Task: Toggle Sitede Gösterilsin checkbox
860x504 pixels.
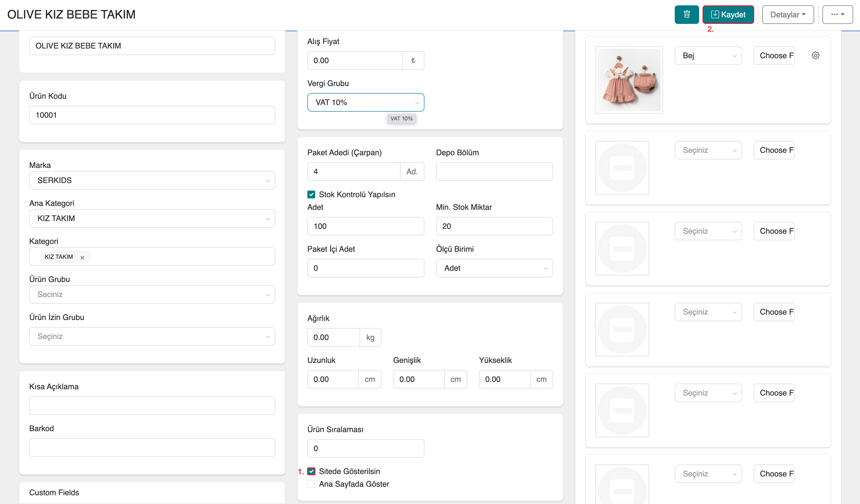Action: (x=311, y=471)
